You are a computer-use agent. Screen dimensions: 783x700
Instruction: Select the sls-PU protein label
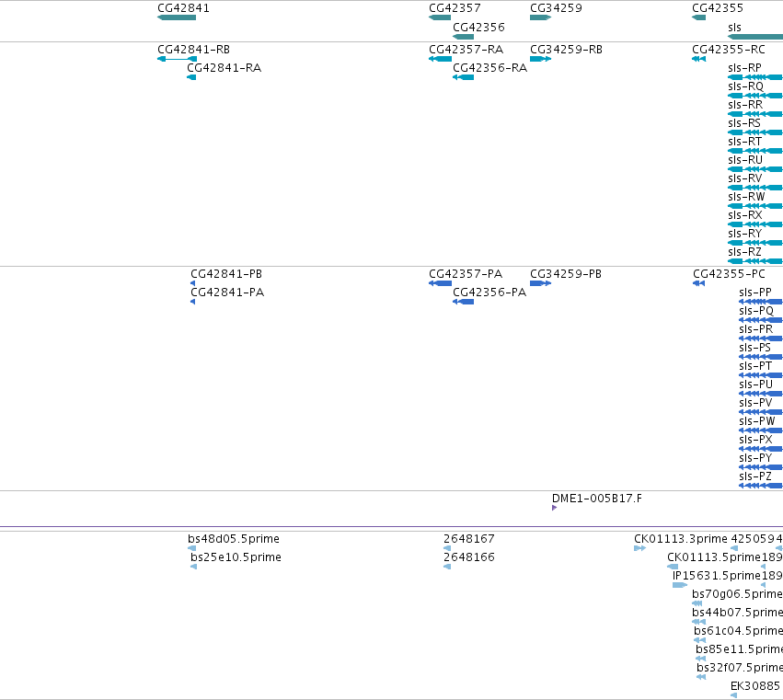tap(755, 384)
